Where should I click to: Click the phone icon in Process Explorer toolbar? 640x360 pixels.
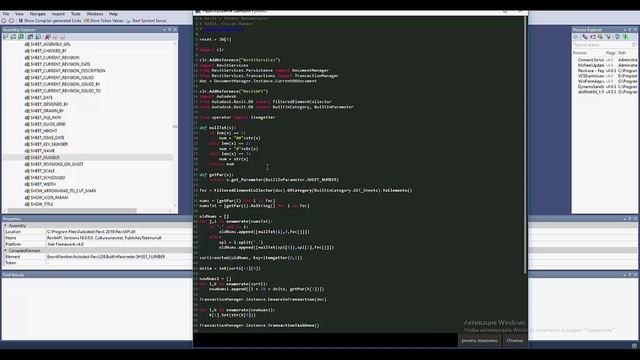coord(585,37)
